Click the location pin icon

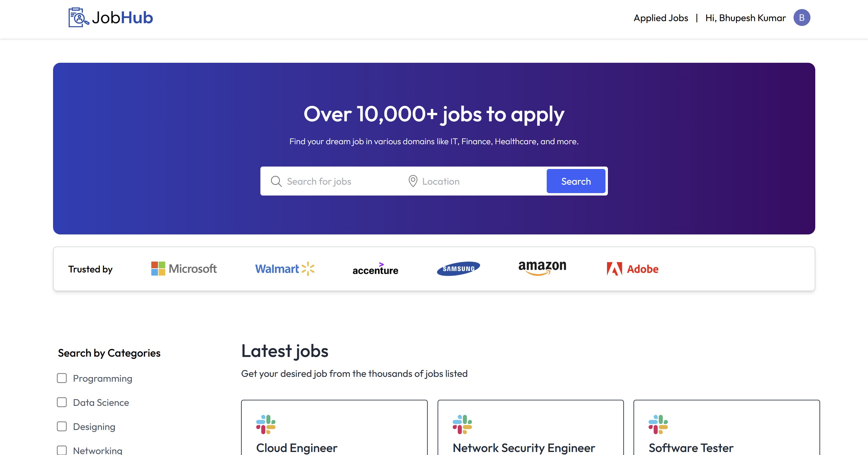click(414, 181)
